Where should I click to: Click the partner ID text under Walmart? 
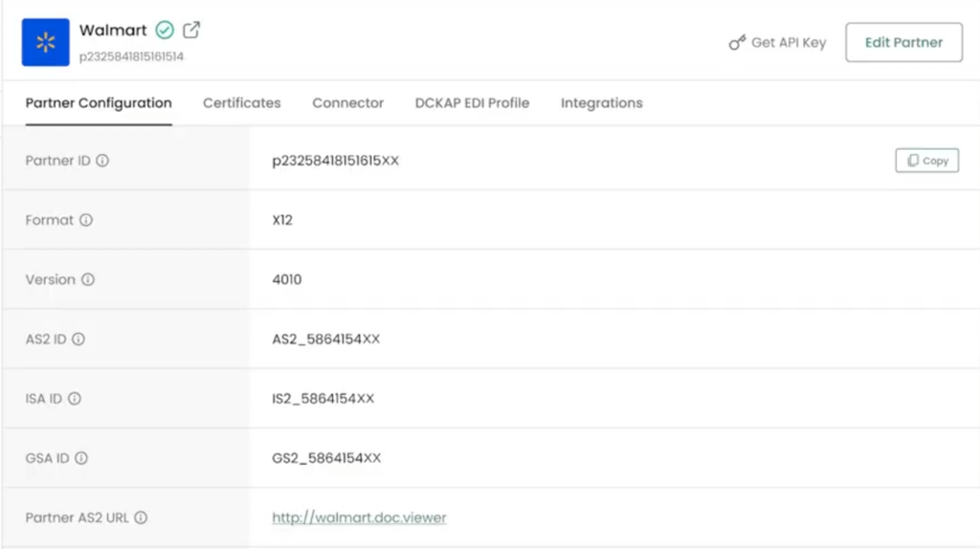click(x=131, y=56)
